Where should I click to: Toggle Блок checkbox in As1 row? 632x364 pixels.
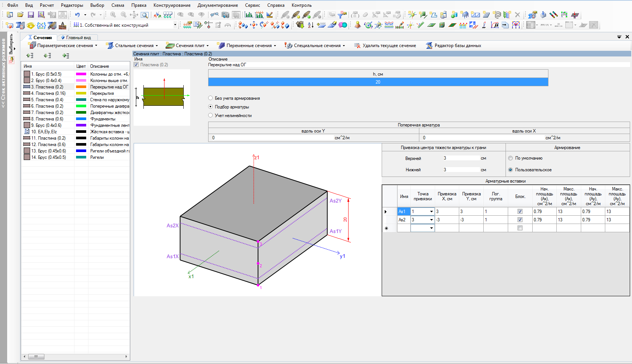point(520,212)
